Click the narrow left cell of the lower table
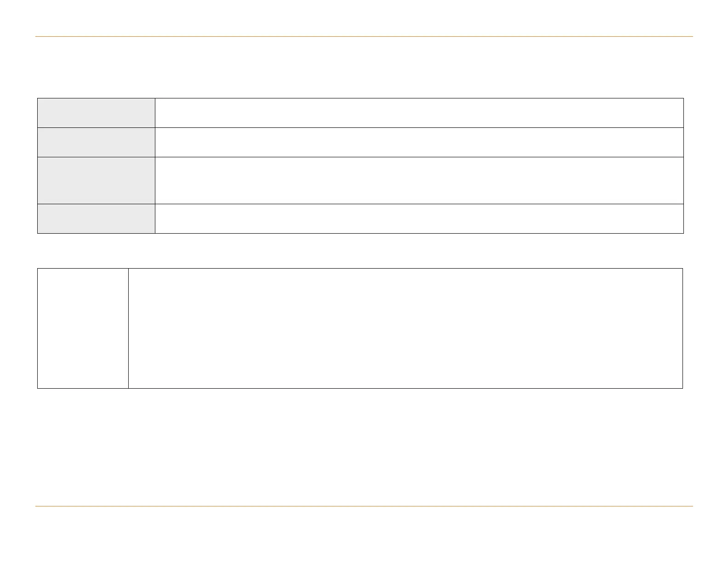 pyautogui.click(x=83, y=328)
